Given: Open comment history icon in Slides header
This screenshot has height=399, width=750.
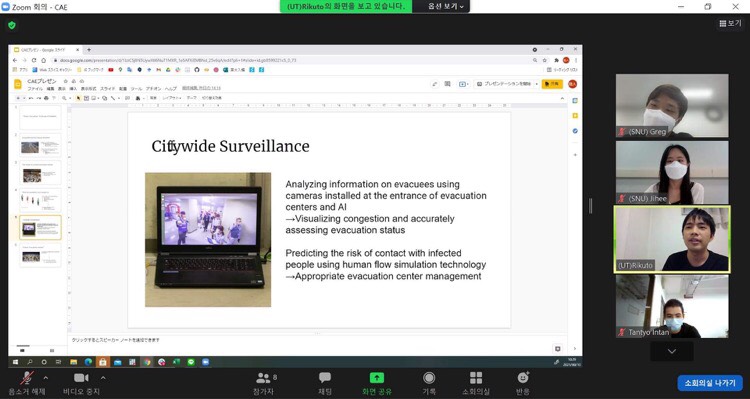Looking at the screenshot, I should point(447,84).
